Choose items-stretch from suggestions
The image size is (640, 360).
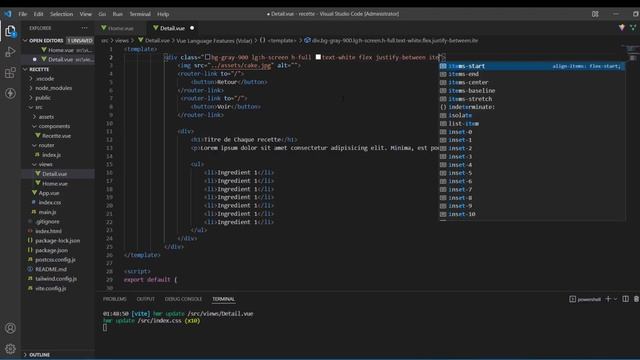(x=532, y=99)
